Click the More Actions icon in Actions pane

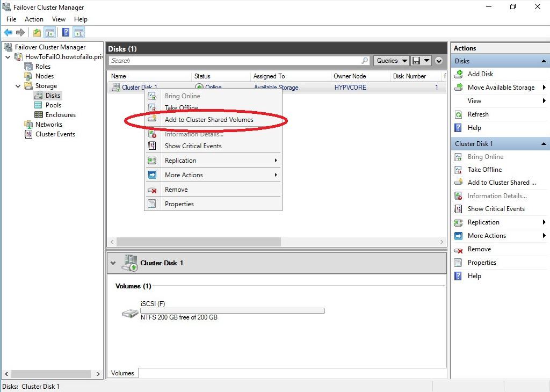coord(458,236)
